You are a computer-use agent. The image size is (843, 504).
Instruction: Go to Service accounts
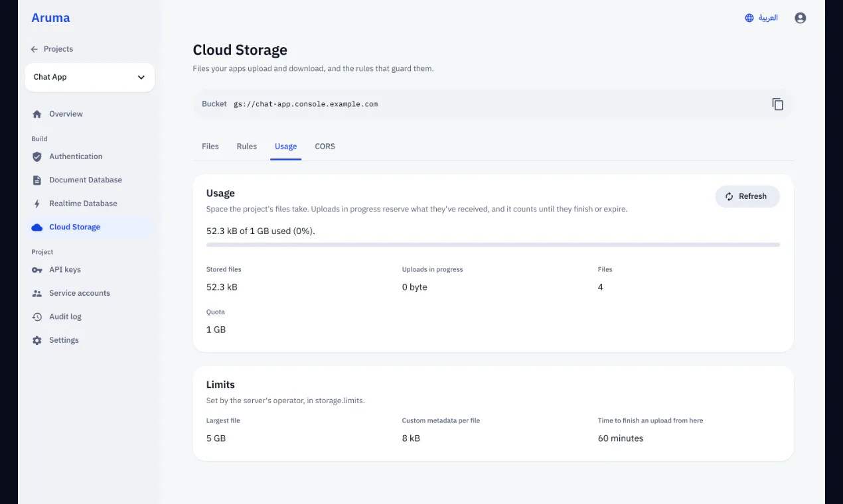tap(90, 293)
